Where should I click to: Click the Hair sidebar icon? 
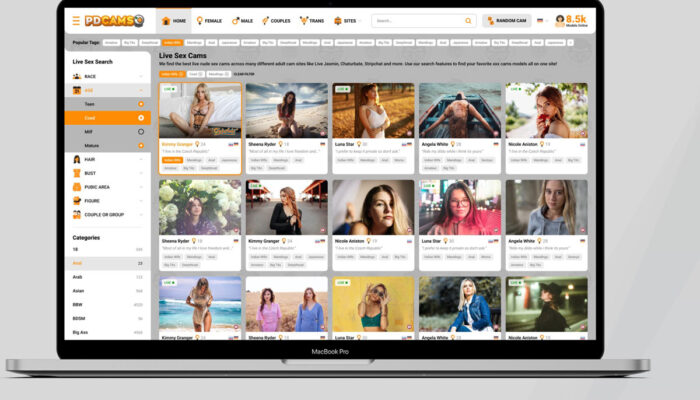click(x=77, y=159)
